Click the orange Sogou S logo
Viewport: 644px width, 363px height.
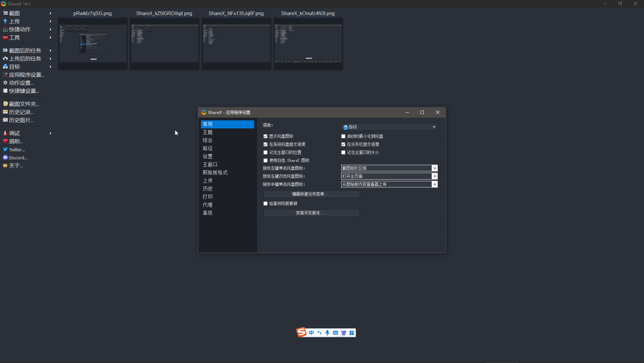302,332
